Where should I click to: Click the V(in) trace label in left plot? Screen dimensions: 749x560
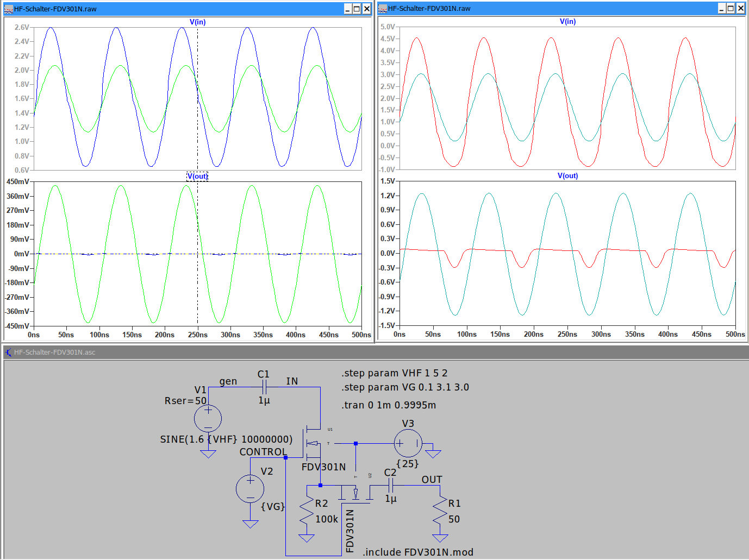(x=197, y=22)
